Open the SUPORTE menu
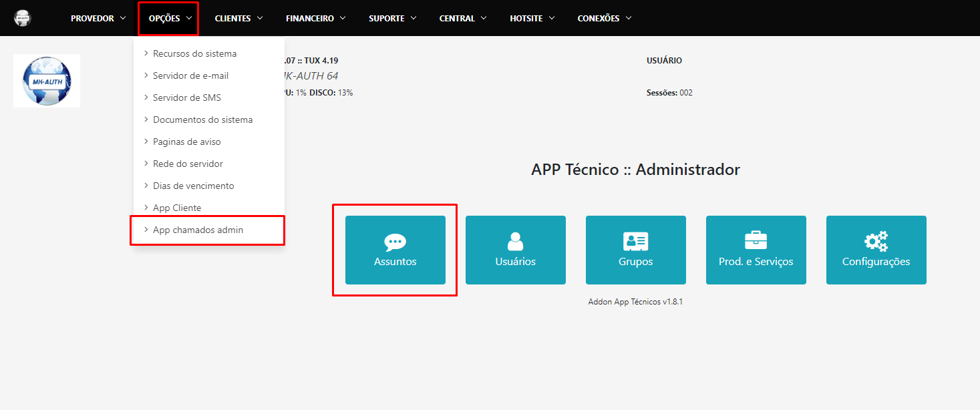This screenshot has width=980, height=410. (393, 18)
